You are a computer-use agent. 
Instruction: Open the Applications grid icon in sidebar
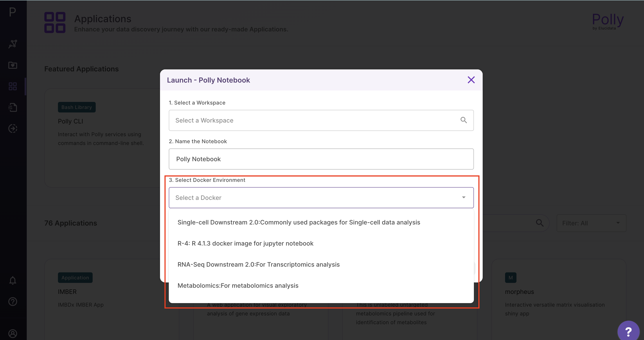click(13, 86)
